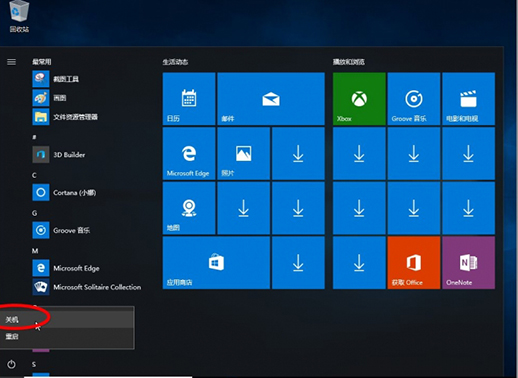Click the C letter group header
Image resolution: width=518 pixels, height=378 pixels.
(x=34, y=175)
